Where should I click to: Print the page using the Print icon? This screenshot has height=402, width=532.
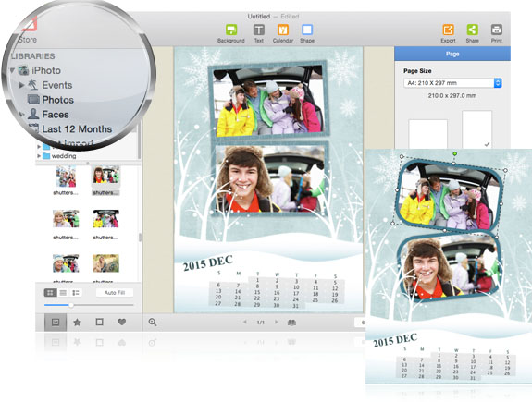coord(496,30)
